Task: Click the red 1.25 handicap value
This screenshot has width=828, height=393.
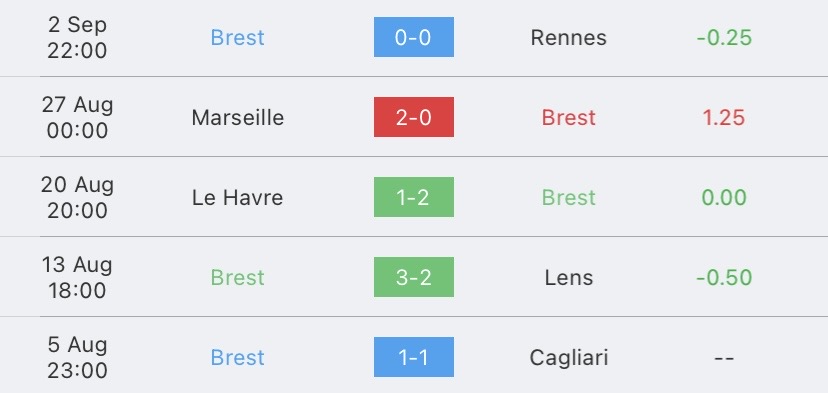Action: [x=724, y=117]
